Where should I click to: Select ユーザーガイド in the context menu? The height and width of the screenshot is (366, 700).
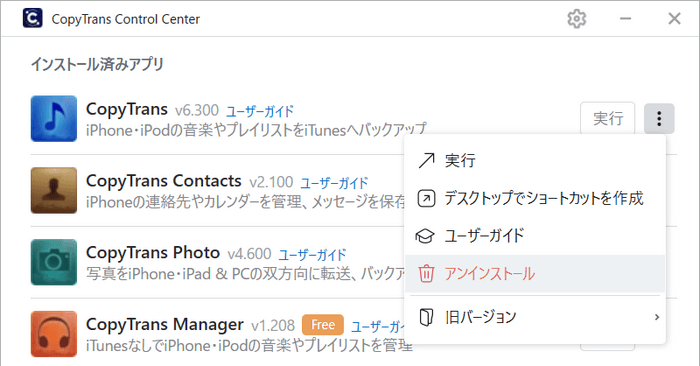535,236
